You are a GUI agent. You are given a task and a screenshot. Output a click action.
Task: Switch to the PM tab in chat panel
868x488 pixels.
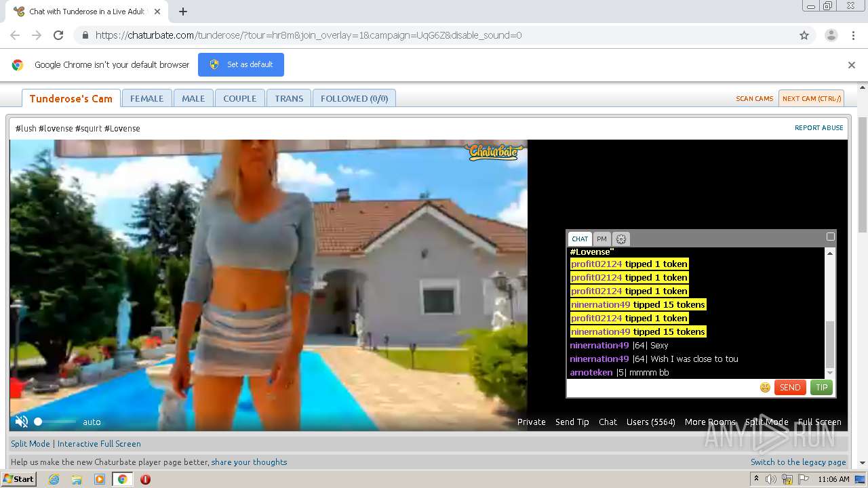point(602,239)
